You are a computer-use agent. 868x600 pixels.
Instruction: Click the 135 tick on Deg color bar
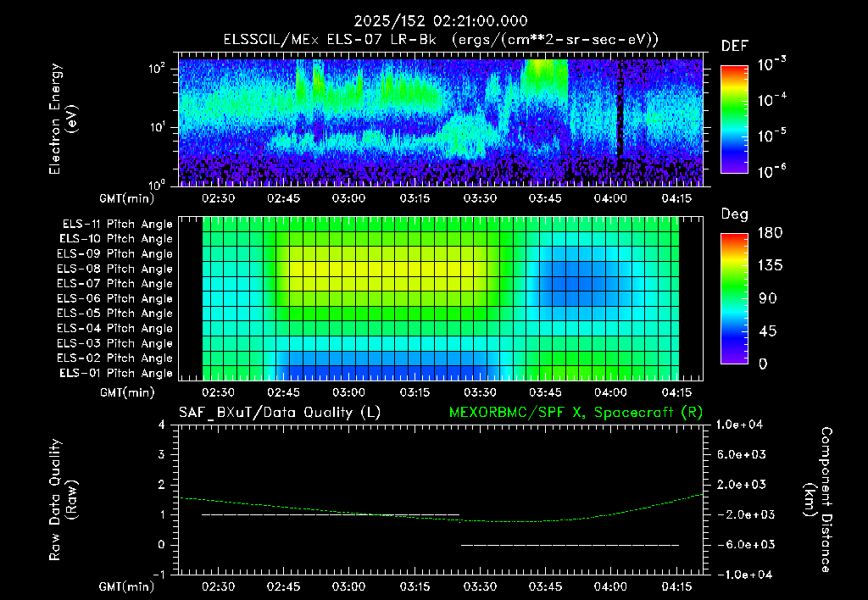pos(770,266)
